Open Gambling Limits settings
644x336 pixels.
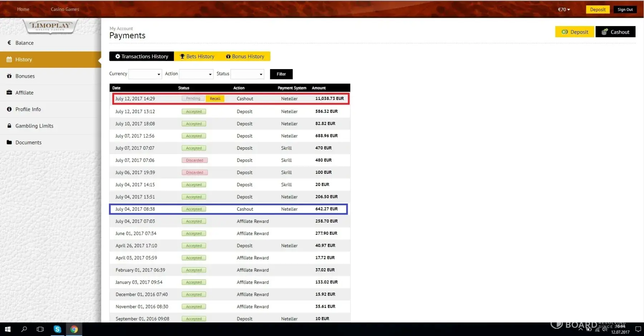tap(34, 126)
